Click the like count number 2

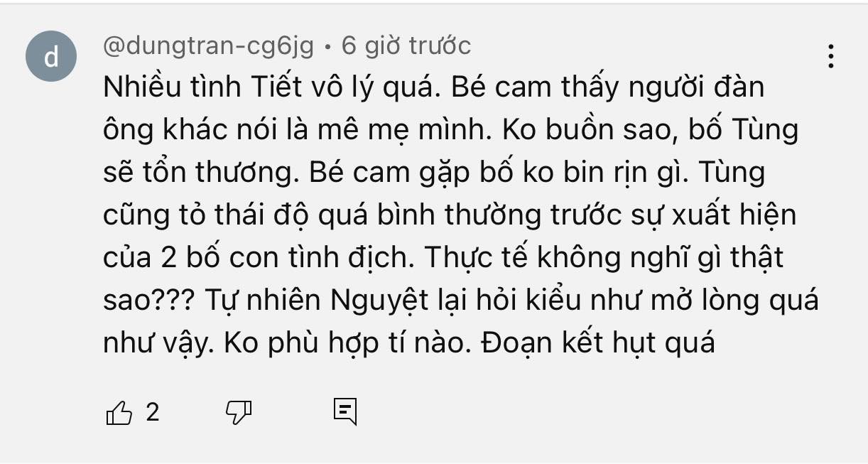tap(153, 412)
